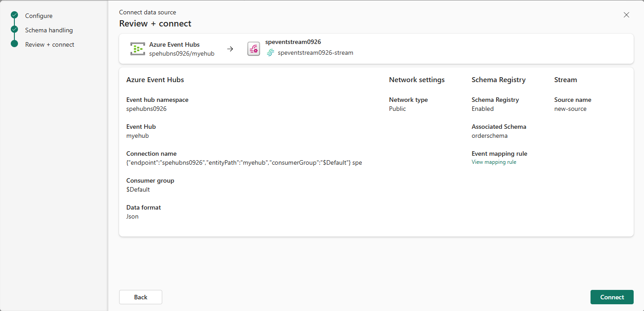Click the speventstream0926 eventstream icon
Viewport: 644px width, 311px height.
tap(253, 49)
